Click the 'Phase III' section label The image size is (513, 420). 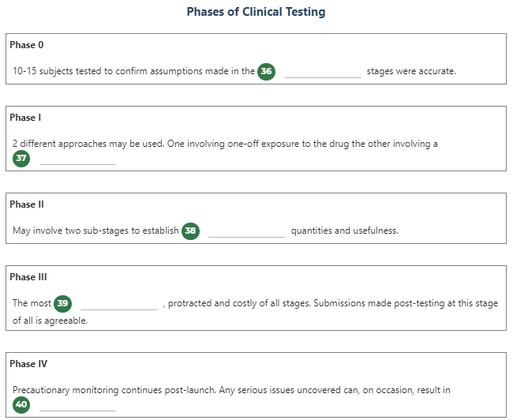28,277
